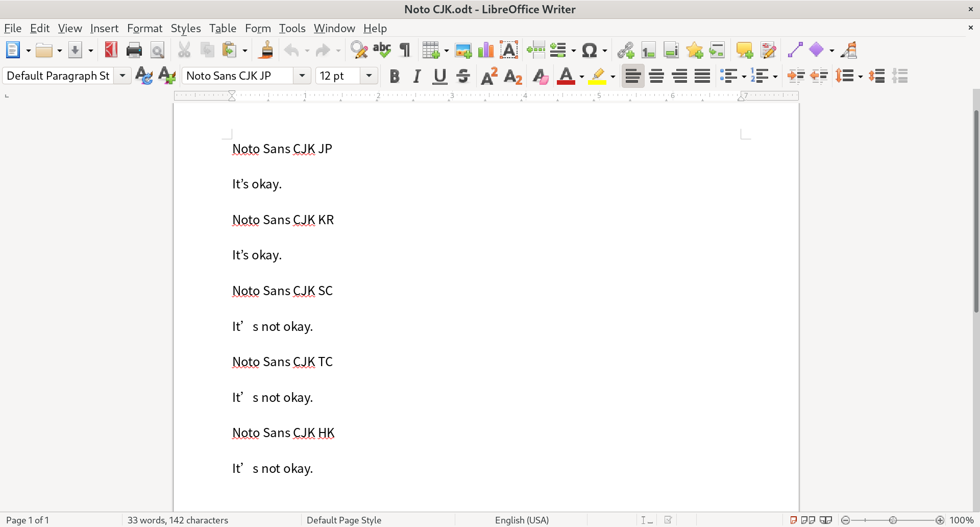Click the Cut scissors icon
Screen dimensions: 980x527
tap(184, 50)
